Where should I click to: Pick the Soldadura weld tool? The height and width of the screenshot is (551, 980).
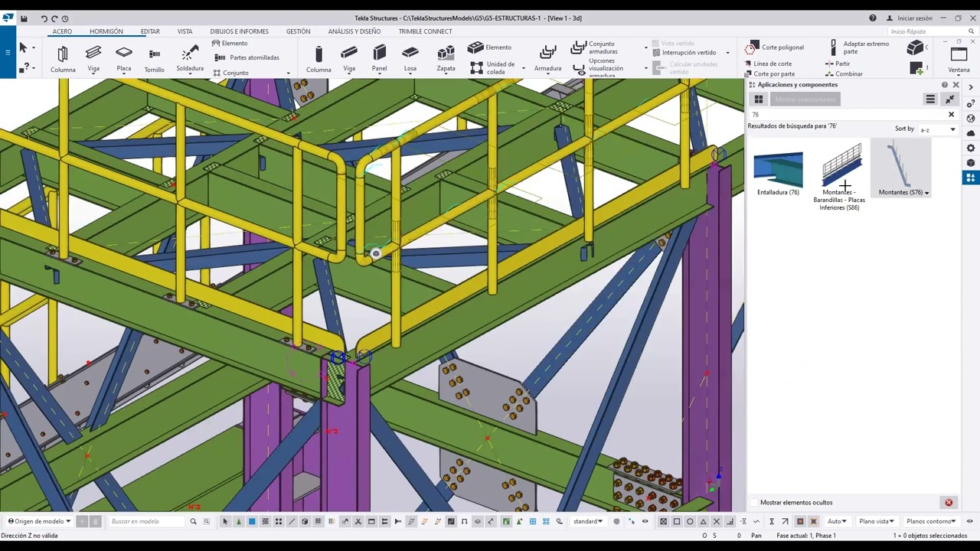pyautogui.click(x=190, y=58)
